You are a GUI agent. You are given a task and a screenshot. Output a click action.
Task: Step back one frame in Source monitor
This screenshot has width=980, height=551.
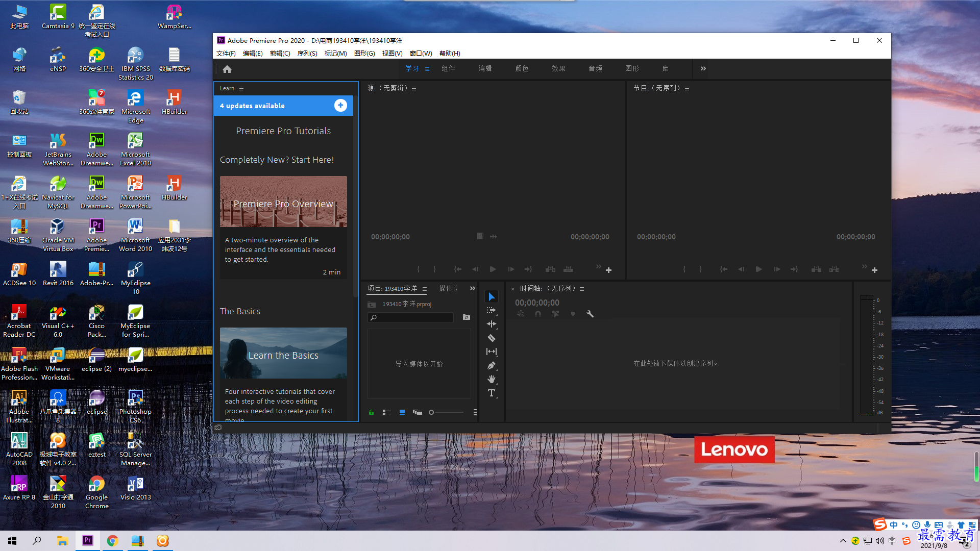pos(475,269)
